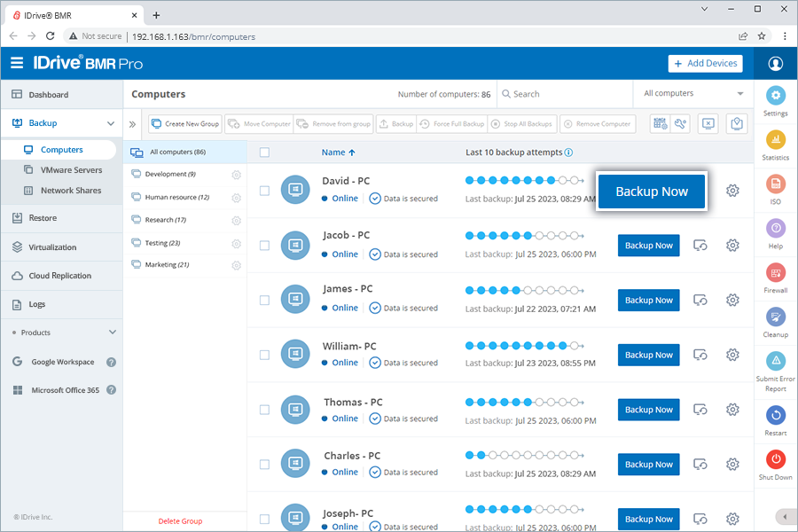Click the Add Devices button
The height and width of the screenshot is (532, 798).
pyautogui.click(x=705, y=63)
